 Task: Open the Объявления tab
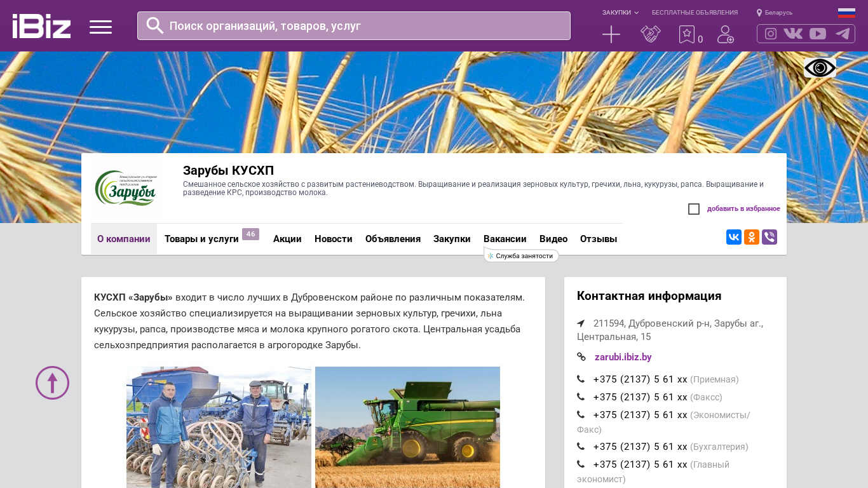click(x=393, y=239)
